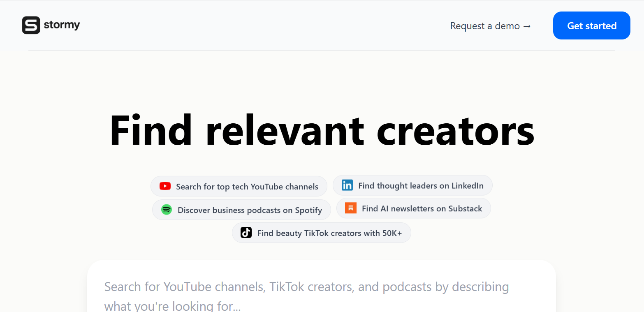Click the LinkedIn logo icon
Screen dimensions: 644x312
pyautogui.click(x=347, y=185)
